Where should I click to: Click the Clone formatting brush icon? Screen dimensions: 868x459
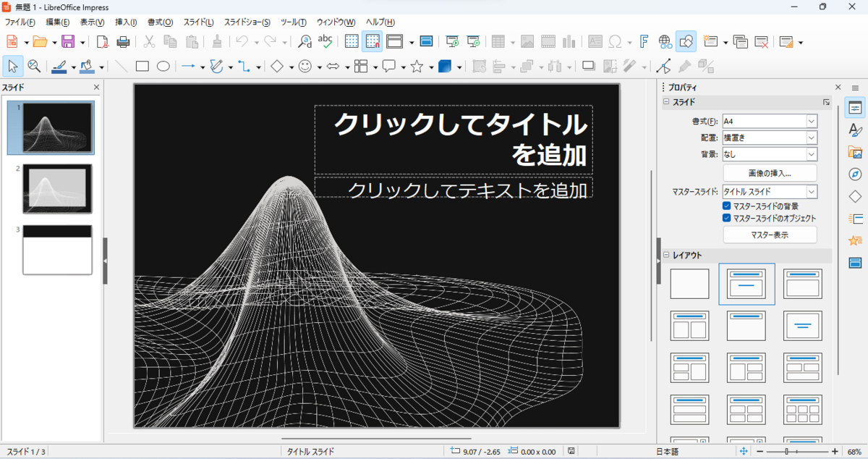coord(217,41)
